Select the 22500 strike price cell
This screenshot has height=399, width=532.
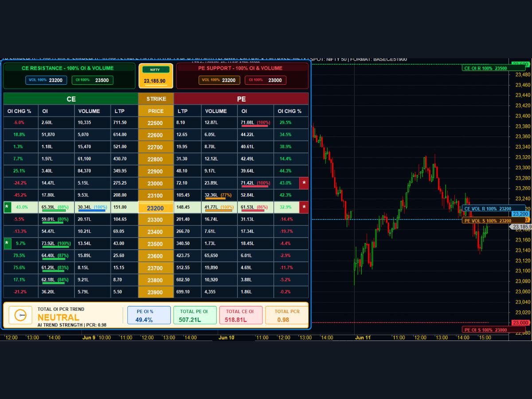pyautogui.click(x=156, y=123)
